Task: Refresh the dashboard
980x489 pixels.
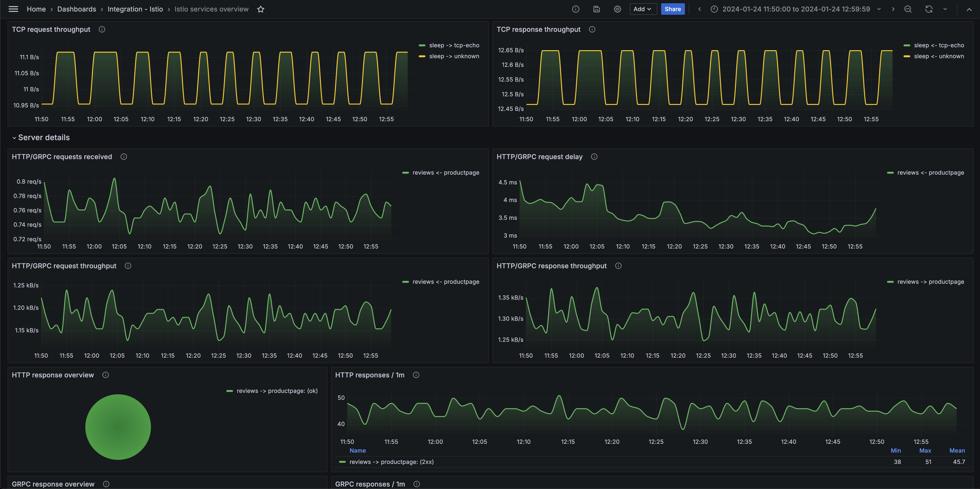Action: tap(929, 9)
